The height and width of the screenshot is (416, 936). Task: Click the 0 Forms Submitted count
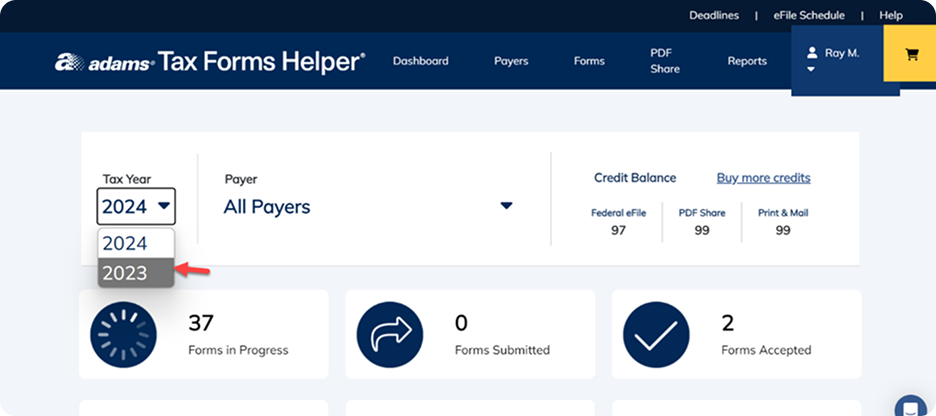461,323
